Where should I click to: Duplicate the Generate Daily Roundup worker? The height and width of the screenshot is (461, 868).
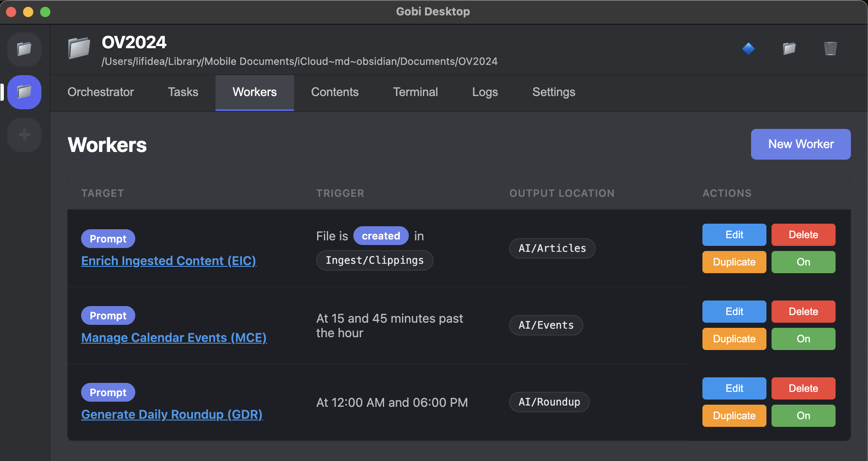734,416
